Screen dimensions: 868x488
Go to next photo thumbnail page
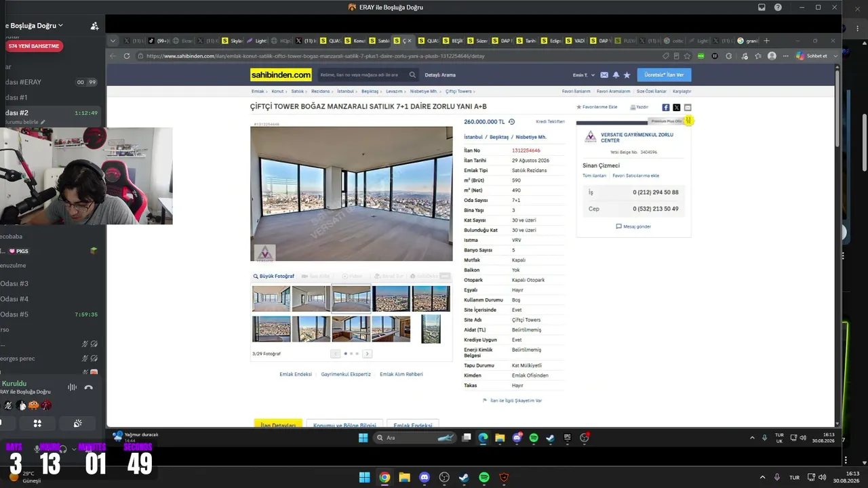coord(367,354)
